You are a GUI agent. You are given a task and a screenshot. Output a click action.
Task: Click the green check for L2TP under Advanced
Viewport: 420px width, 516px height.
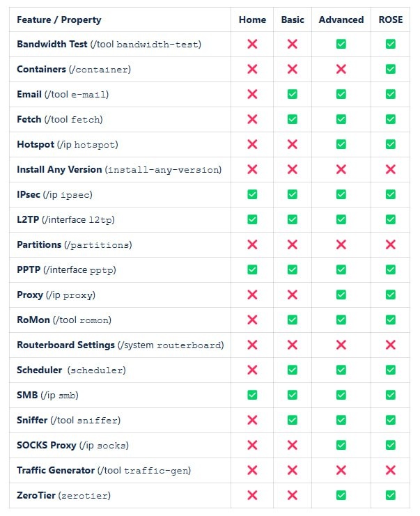pos(341,219)
